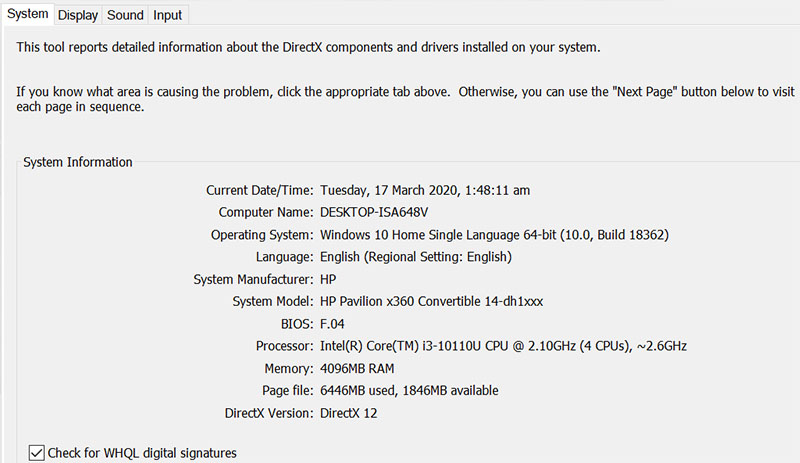This screenshot has width=800, height=463.
Task: Click the System tab
Action: (27, 14)
